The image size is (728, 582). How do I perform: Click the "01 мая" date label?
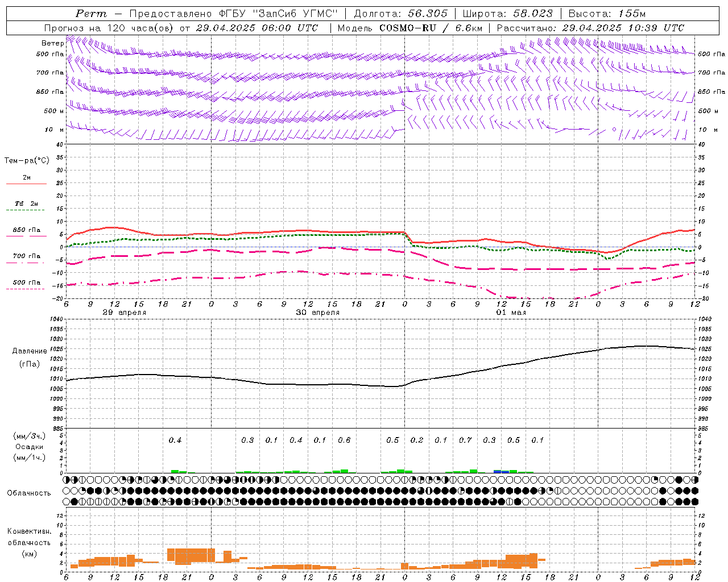tap(511, 313)
